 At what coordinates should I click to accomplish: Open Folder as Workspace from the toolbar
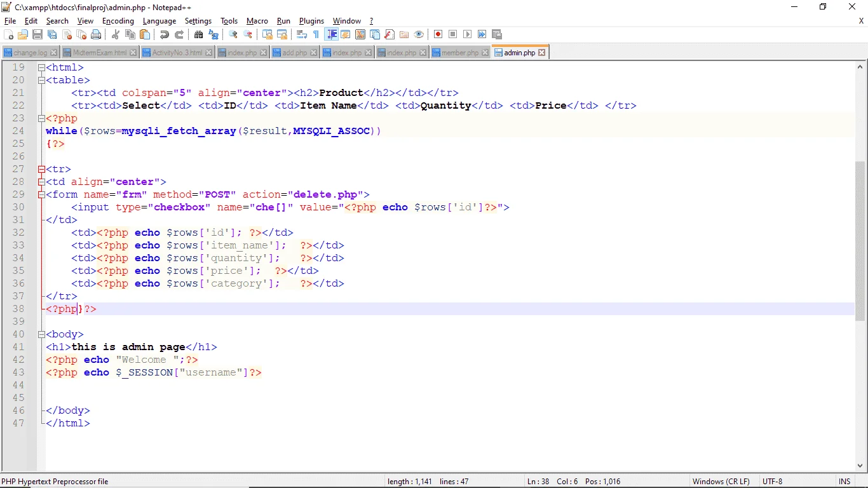(x=404, y=34)
